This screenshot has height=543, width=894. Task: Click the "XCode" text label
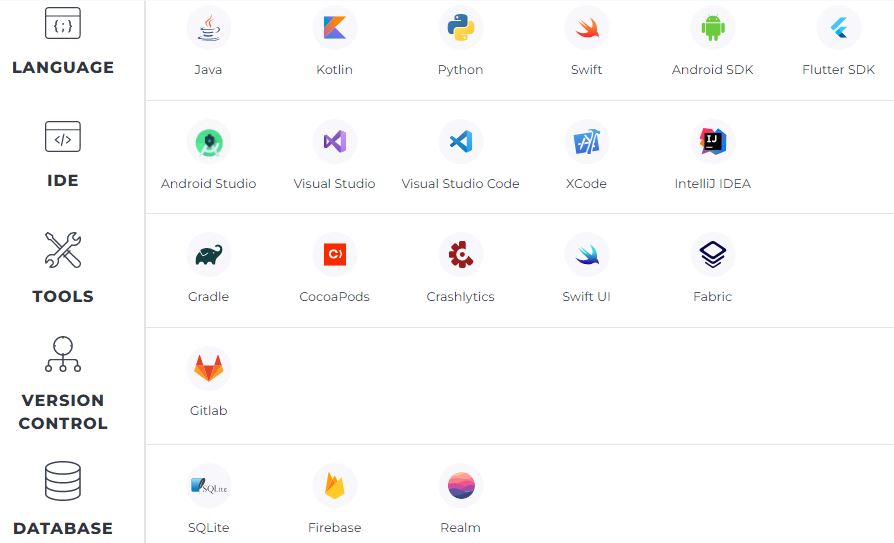tap(586, 184)
